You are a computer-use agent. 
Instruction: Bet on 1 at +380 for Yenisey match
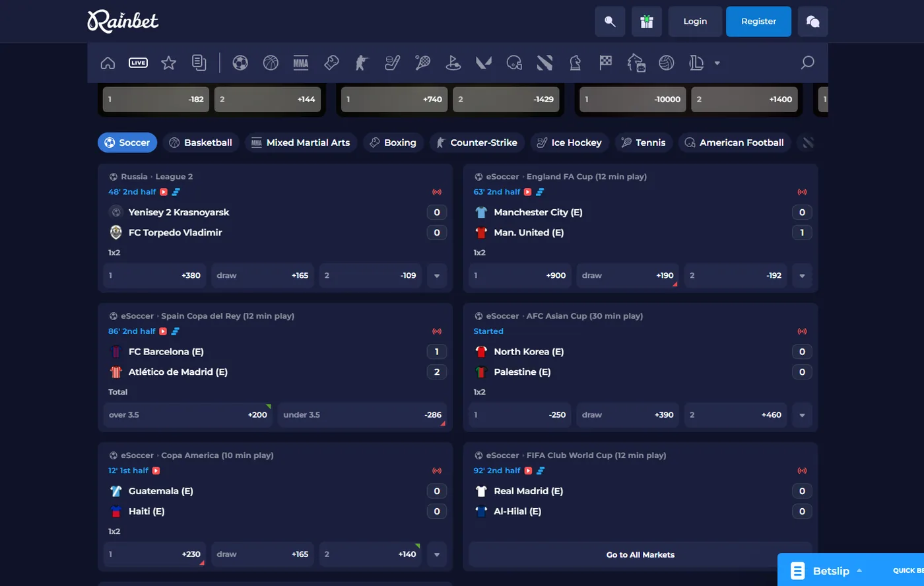click(x=155, y=276)
